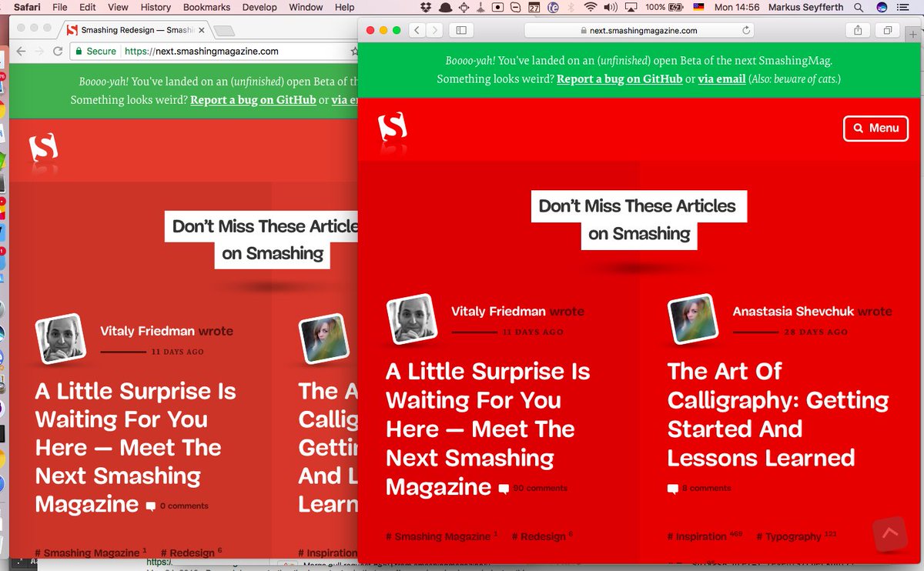Click Report a bug on GitHub in Chrome
Screen dimensions: 924x571
tap(253, 100)
